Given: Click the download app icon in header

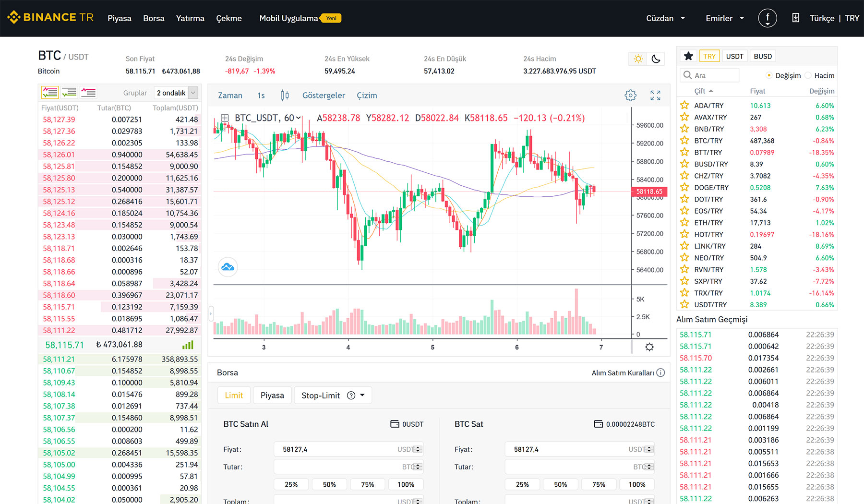Looking at the screenshot, I should 795,18.
